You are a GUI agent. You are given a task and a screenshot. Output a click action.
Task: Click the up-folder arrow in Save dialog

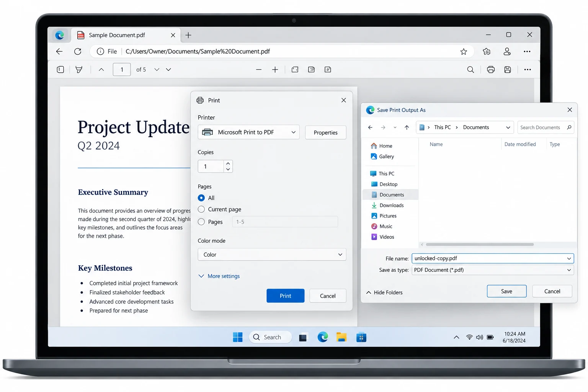(407, 127)
